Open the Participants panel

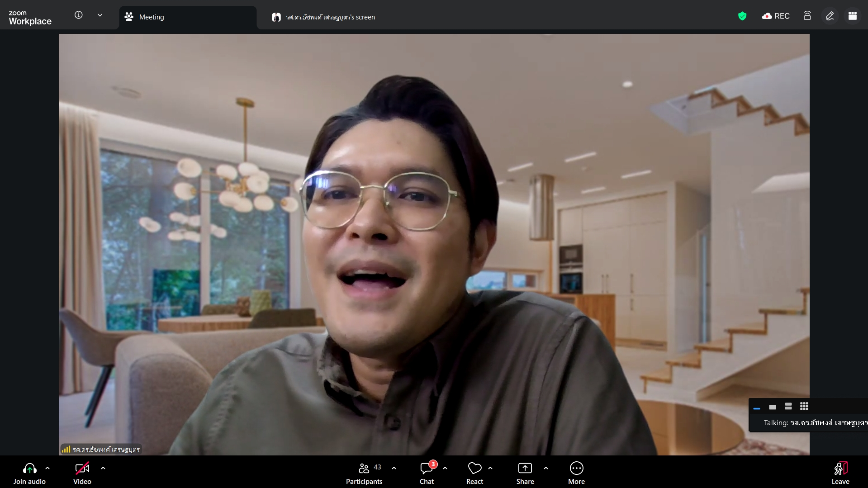364,469
